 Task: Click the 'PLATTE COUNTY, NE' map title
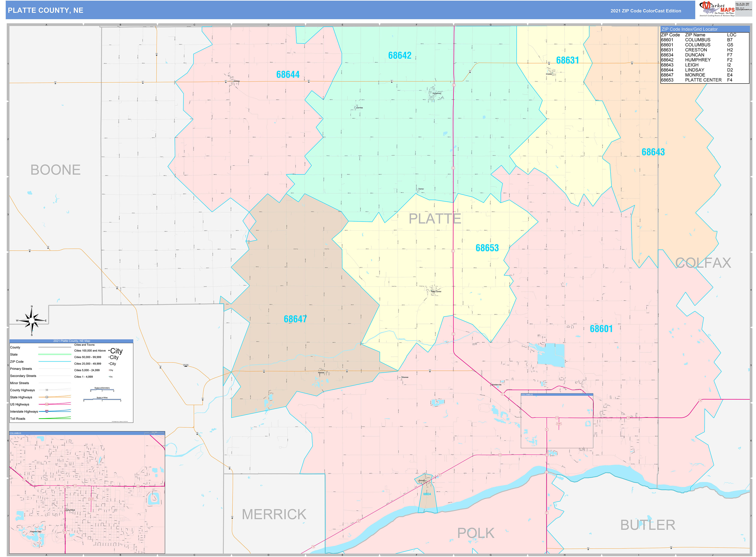pos(45,10)
